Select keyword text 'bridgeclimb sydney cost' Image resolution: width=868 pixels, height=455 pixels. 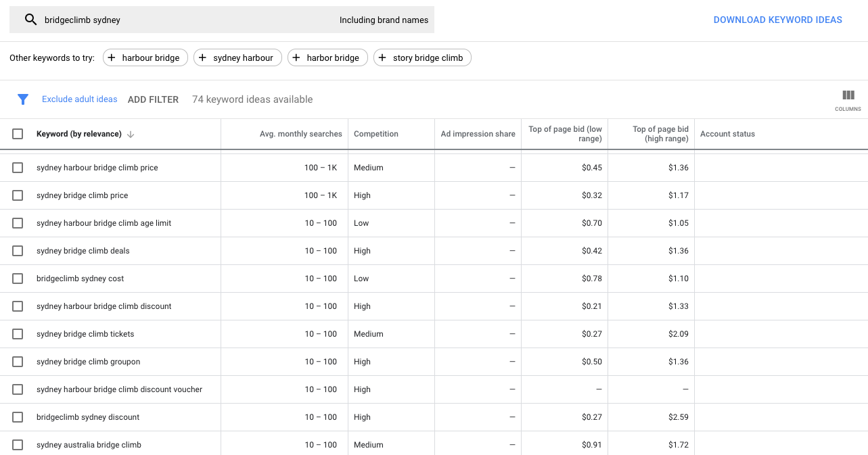[x=80, y=279]
